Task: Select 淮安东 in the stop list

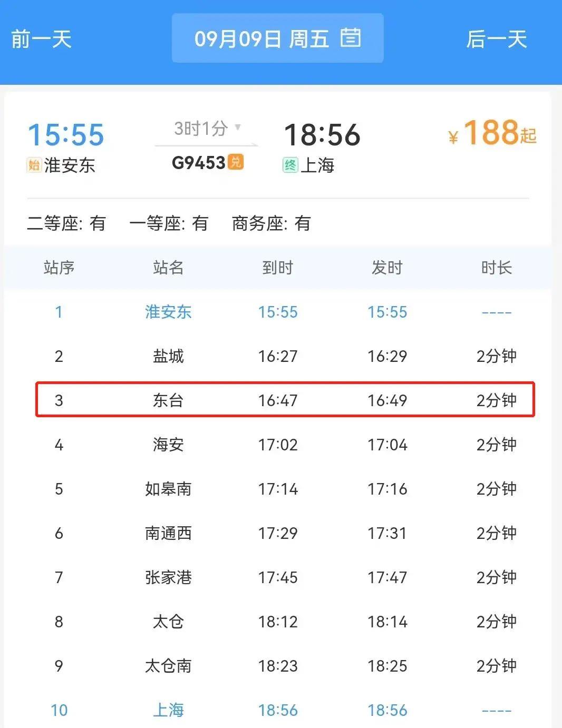Action: [x=168, y=312]
